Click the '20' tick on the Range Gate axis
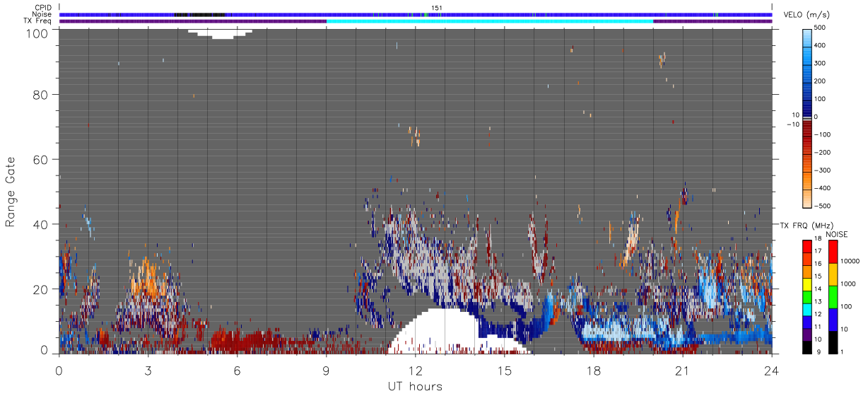This screenshot has height=401, width=868. pos(40,289)
